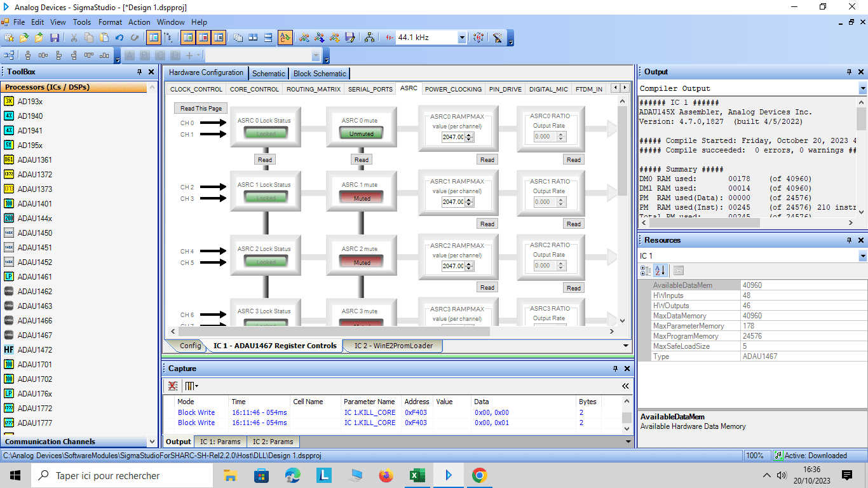Select the DIGITAL_MIC register tab
This screenshot has width=868, height=488.
click(548, 89)
